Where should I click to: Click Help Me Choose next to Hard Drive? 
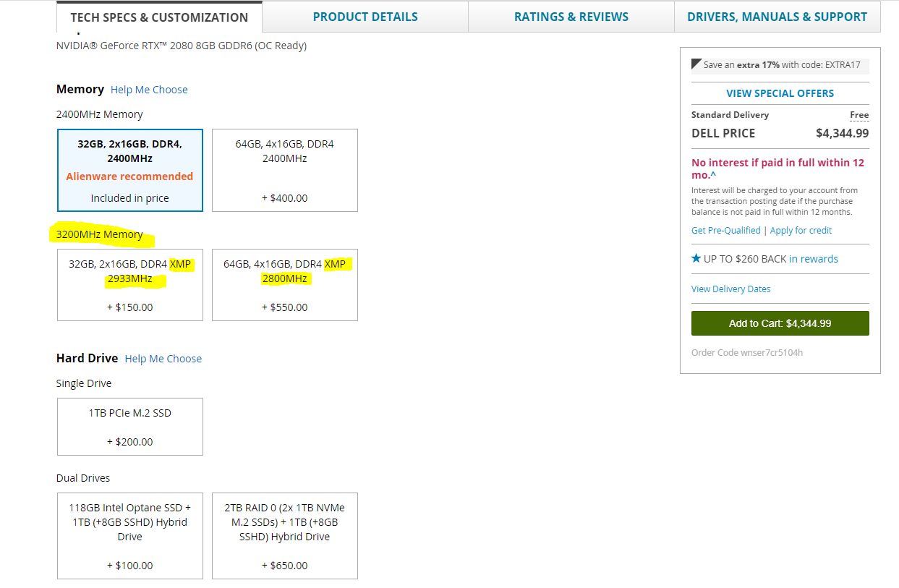[x=163, y=359]
